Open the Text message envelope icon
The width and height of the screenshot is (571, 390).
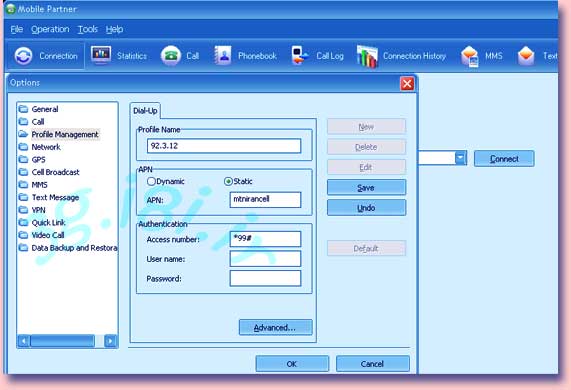pos(526,56)
